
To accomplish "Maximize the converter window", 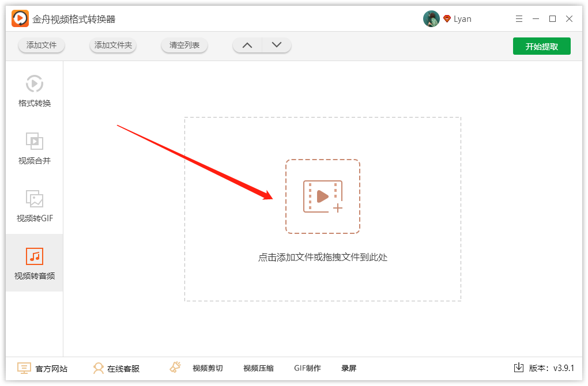I will [x=552, y=19].
